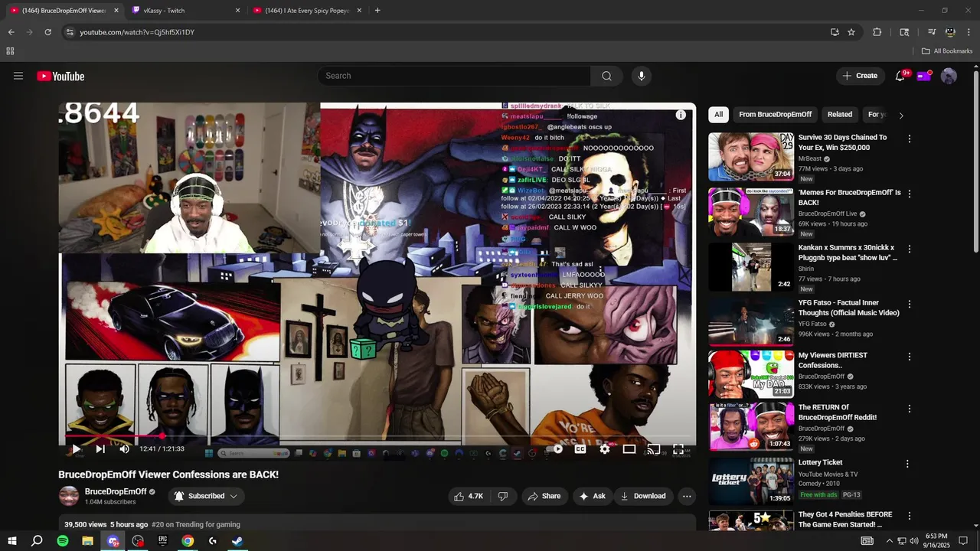The height and width of the screenshot is (551, 980).
Task: Open YFG Fatso Factual Inner Thoughts title
Action: 848,308
